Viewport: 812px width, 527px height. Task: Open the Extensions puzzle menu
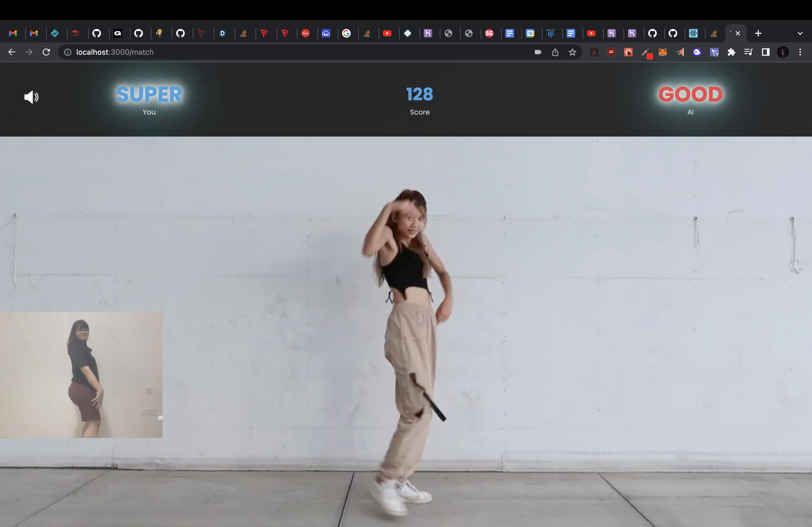(x=731, y=52)
